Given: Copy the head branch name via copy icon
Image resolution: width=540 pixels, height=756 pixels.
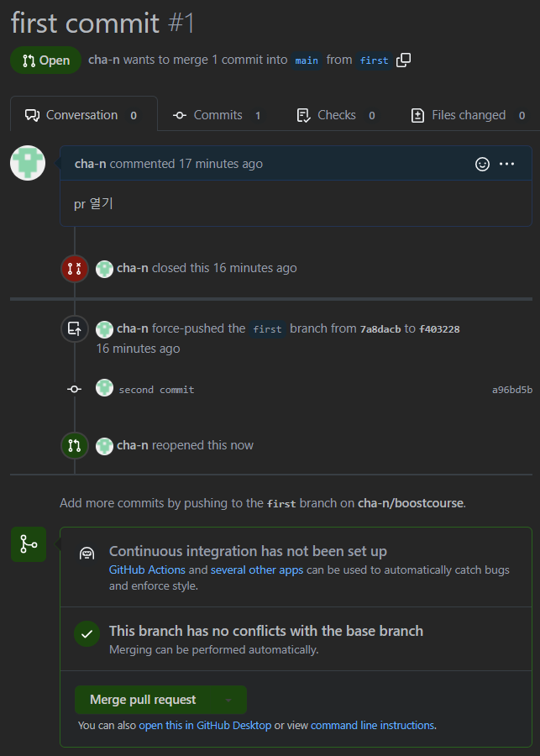Looking at the screenshot, I should [x=403, y=60].
